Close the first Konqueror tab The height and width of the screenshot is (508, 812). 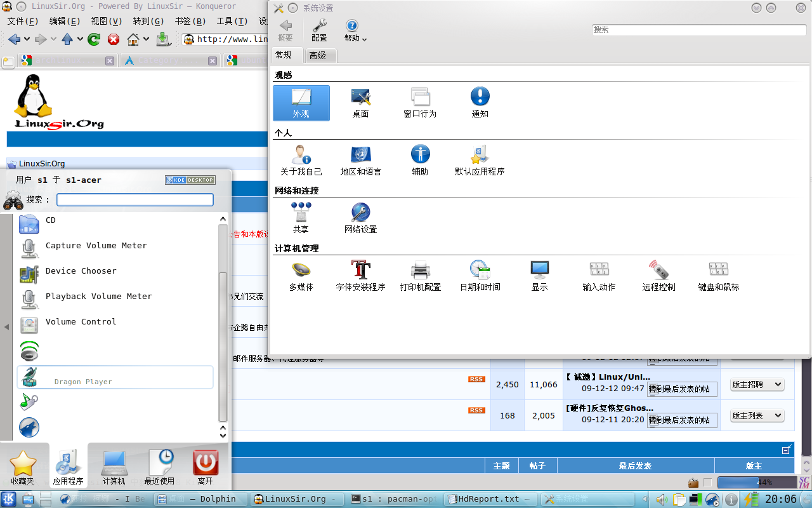[110, 61]
